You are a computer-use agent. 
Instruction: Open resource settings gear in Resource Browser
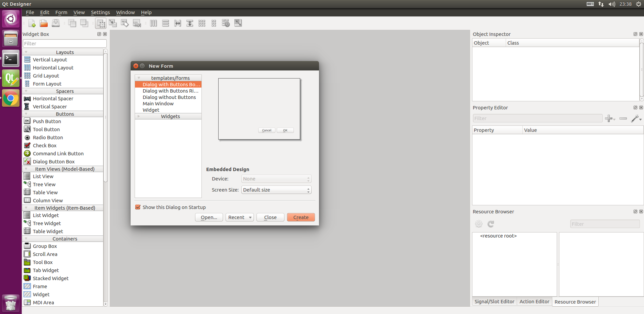[478, 224]
